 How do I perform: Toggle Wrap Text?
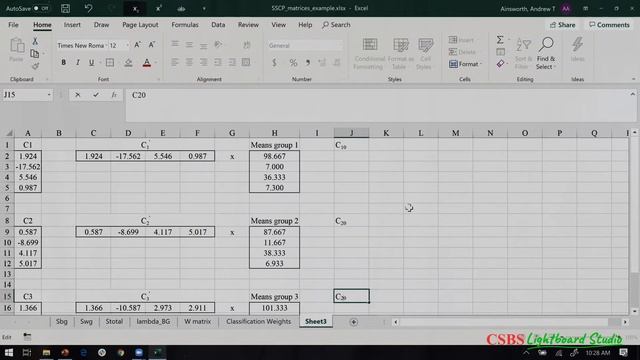246,44
